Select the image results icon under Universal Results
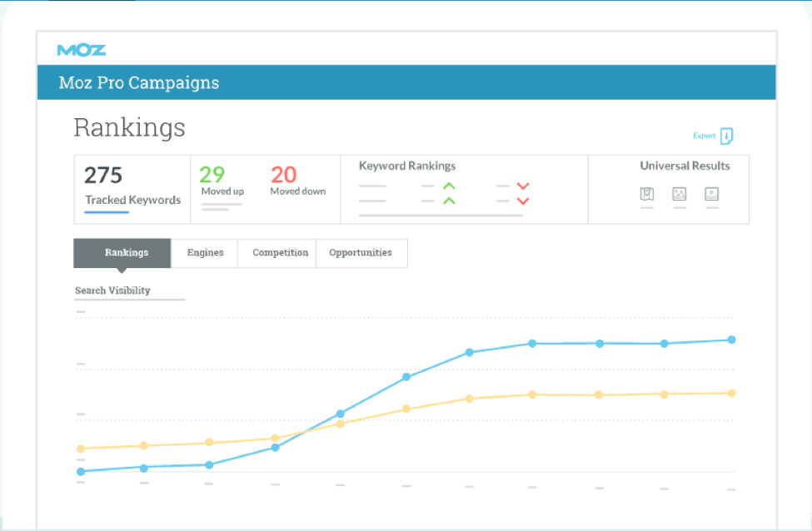The height and width of the screenshot is (531, 812). 680,194
